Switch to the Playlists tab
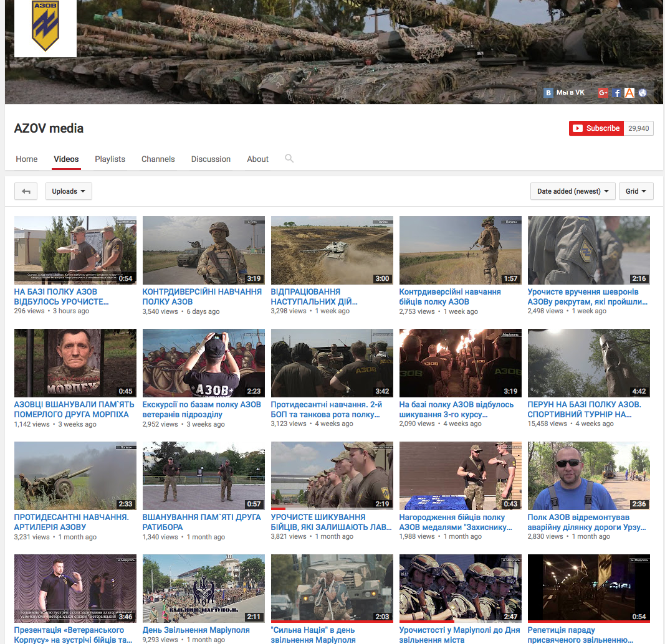This screenshot has height=644, width=665. pyautogui.click(x=110, y=159)
